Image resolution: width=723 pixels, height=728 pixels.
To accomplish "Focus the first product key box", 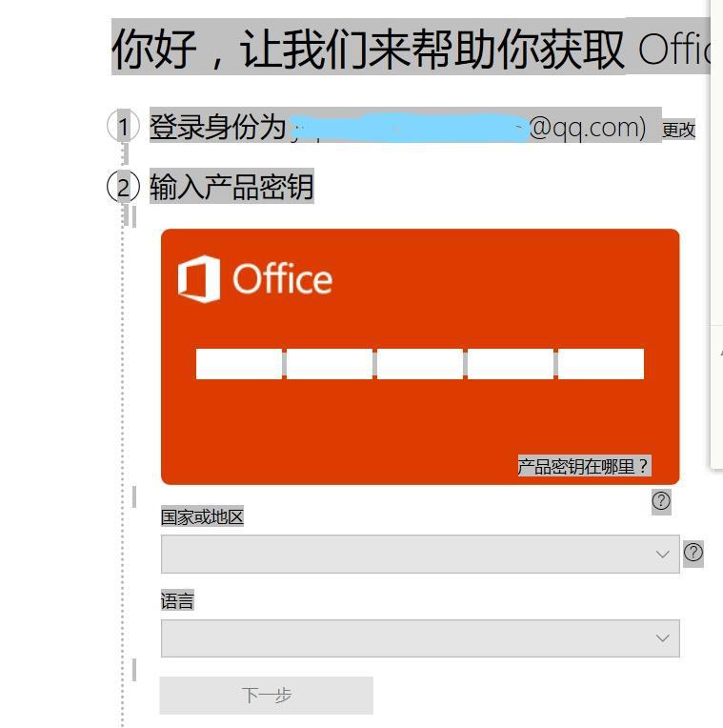I will 238,364.
